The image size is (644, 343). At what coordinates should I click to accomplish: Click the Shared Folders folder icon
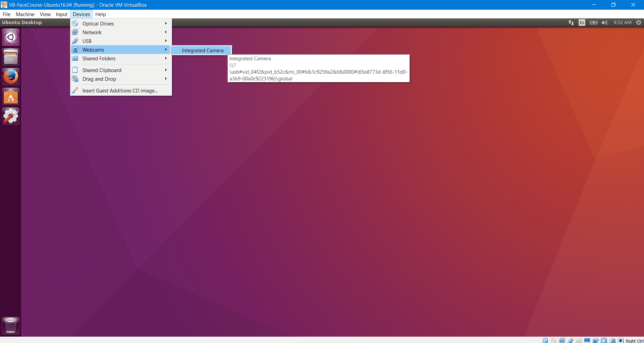75,58
